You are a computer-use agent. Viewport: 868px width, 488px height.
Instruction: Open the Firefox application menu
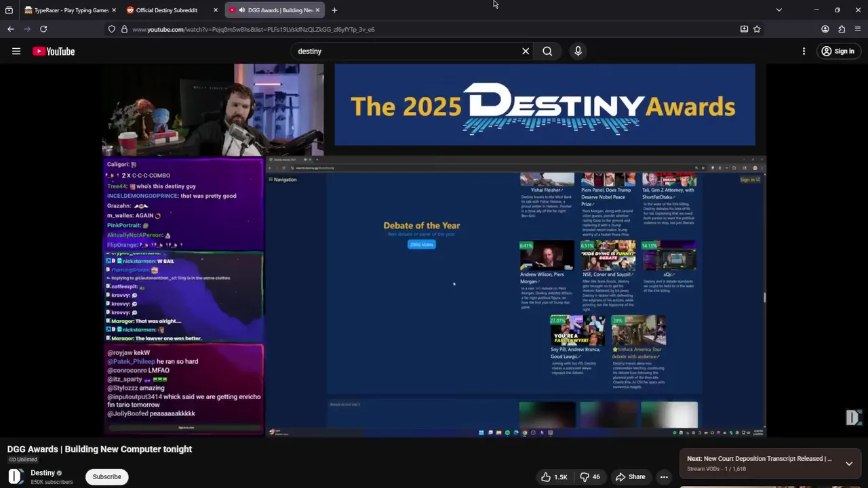pyautogui.click(x=858, y=29)
